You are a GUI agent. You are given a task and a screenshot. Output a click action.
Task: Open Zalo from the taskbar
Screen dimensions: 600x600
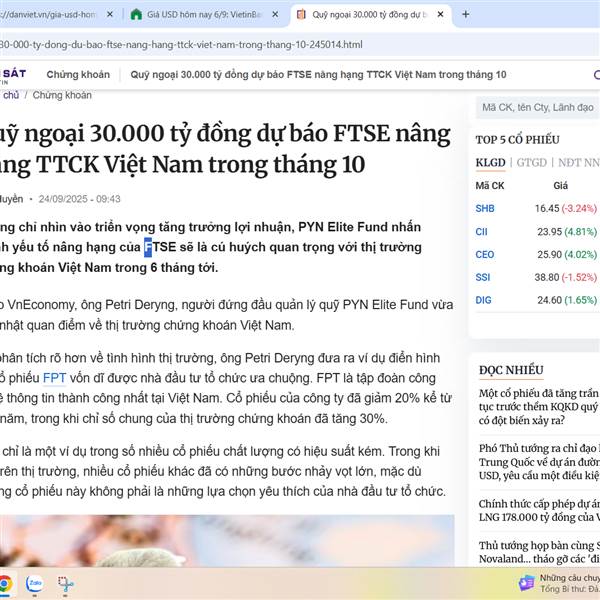click(34, 584)
